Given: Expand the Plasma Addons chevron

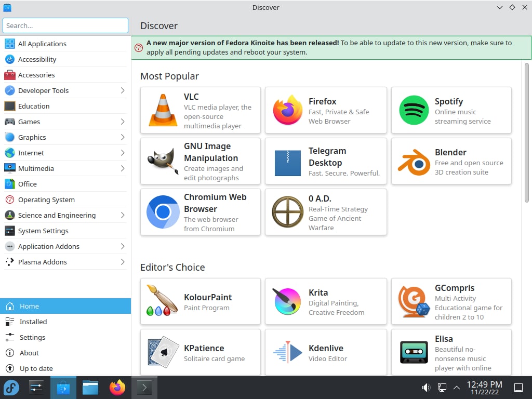Looking at the screenshot, I should click(x=123, y=262).
